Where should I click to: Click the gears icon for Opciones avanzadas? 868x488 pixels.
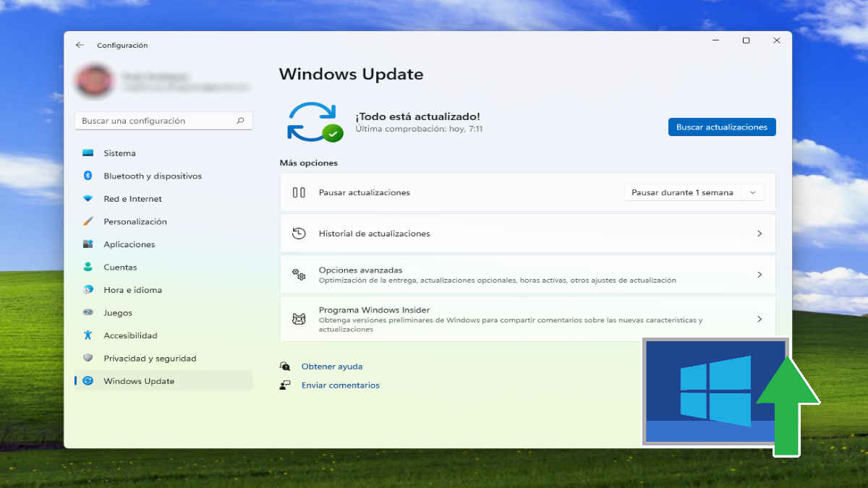[x=299, y=275]
